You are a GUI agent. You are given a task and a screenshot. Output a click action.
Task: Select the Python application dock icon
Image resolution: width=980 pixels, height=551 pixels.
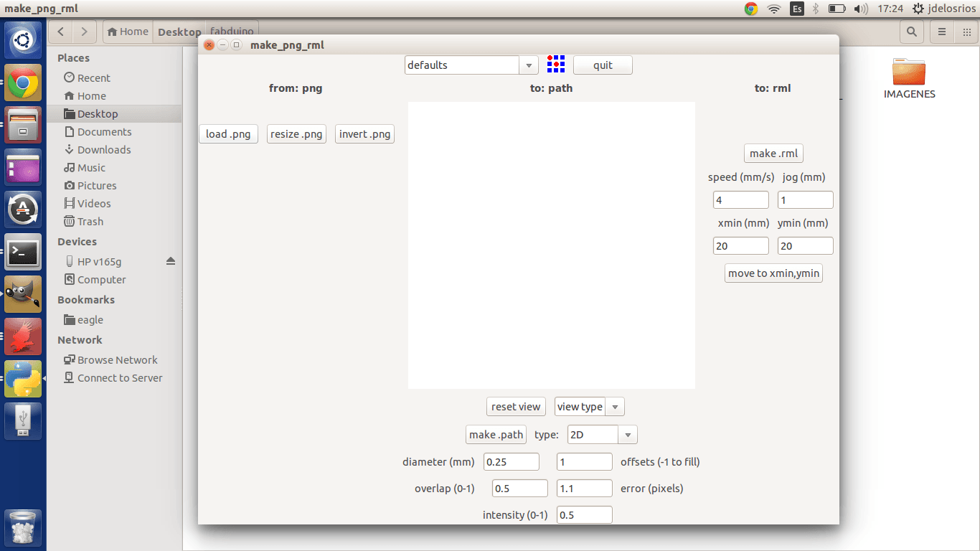(x=23, y=379)
